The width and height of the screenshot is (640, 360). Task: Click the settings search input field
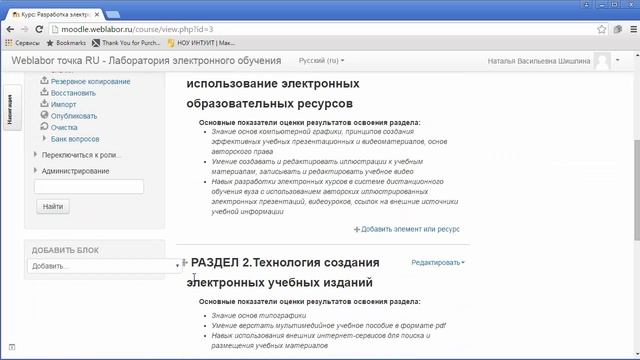point(89,187)
